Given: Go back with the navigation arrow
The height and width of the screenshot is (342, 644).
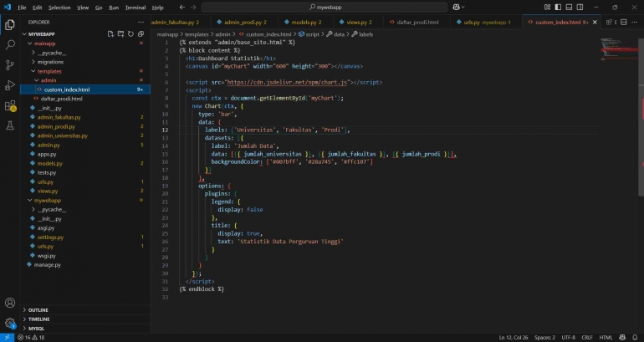Looking at the screenshot, I should click(x=182, y=8).
